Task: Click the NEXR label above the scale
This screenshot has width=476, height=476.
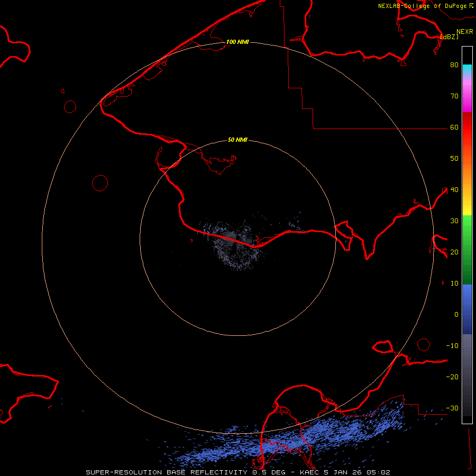Action: 465,32
